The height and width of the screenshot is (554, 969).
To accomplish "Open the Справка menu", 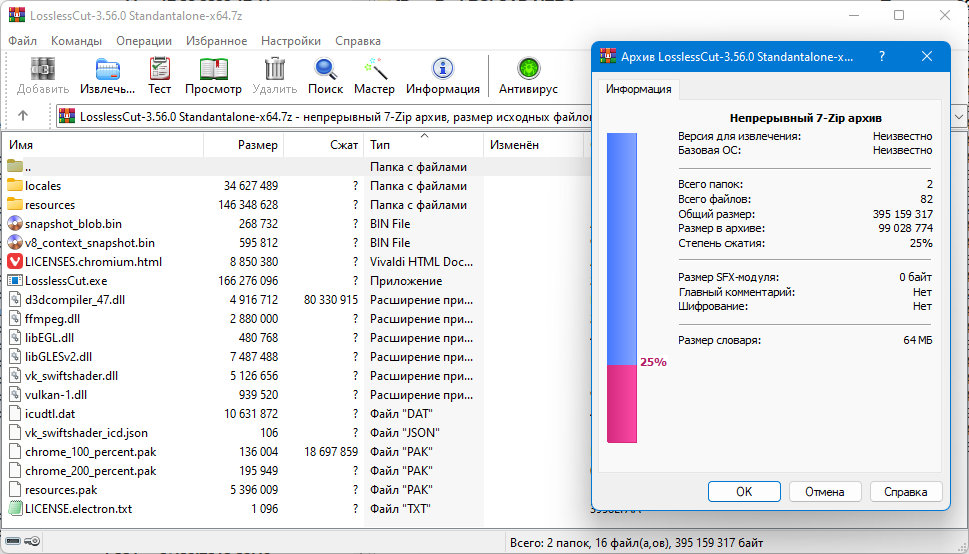I will 358,41.
